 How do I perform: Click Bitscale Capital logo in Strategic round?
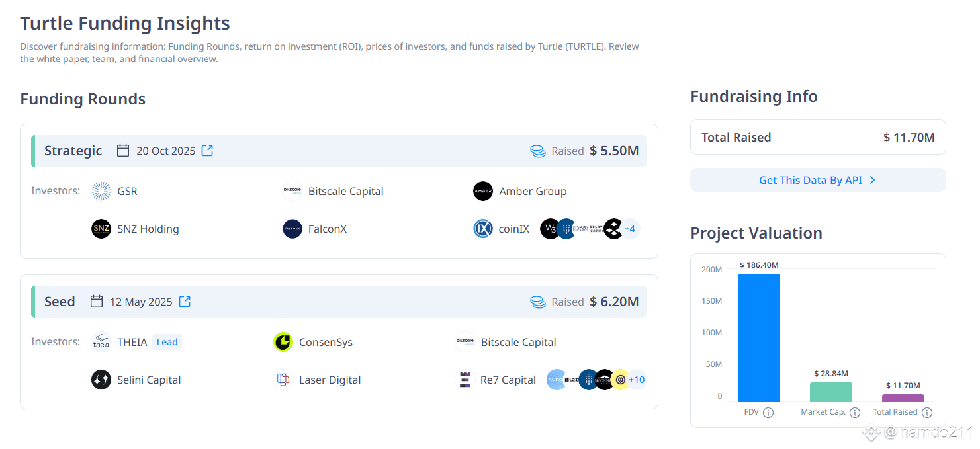tap(292, 191)
